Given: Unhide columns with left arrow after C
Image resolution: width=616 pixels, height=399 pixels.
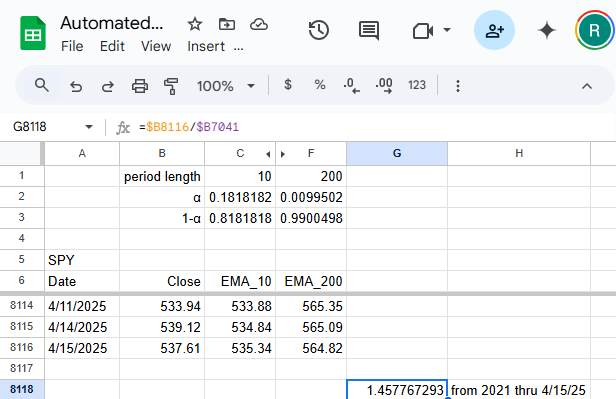Looking at the screenshot, I should [268, 154].
